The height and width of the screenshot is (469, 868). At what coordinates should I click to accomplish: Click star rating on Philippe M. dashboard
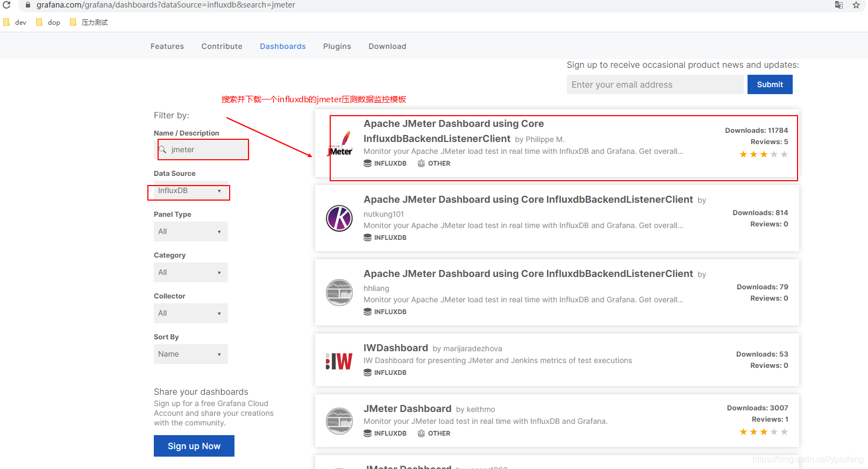tap(764, 154)
